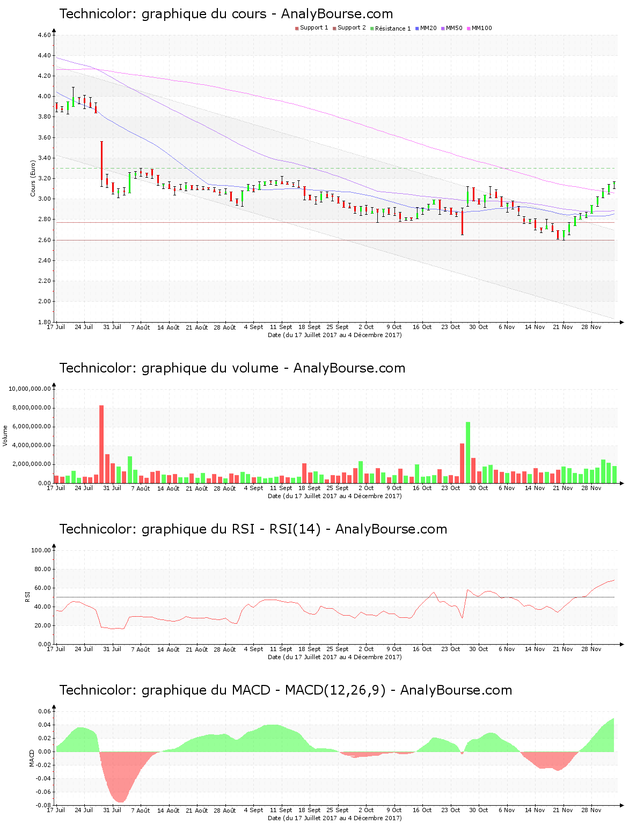Click the 'Cours (Euro)' vertical axis label
Viewport: 644px width, 832px height.
[x=33, y=178]
